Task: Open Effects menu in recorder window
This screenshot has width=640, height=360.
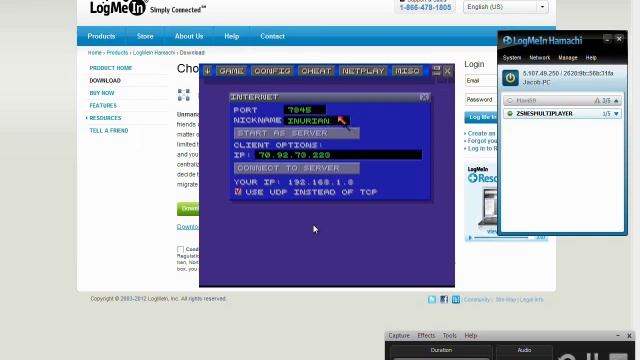Action: (426, 336)
